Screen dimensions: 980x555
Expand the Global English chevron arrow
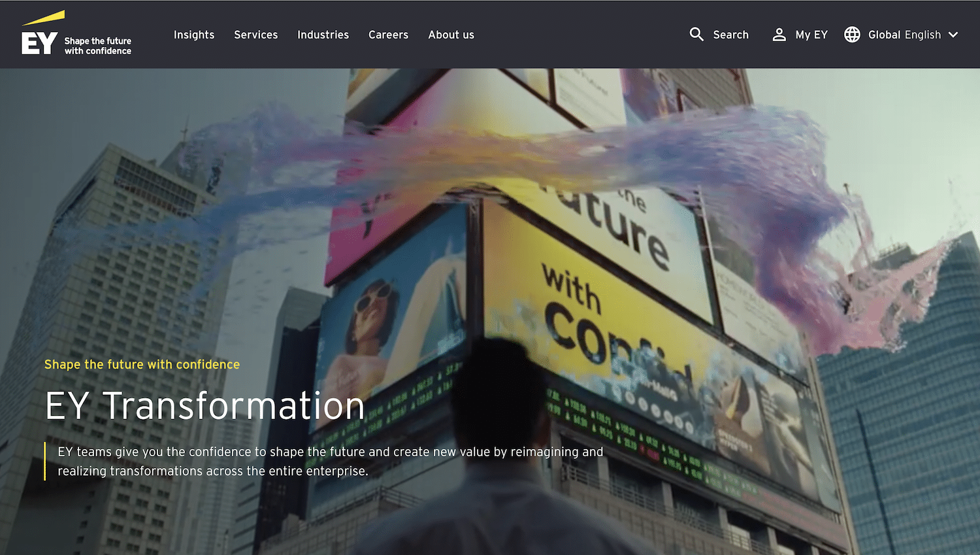953,35
